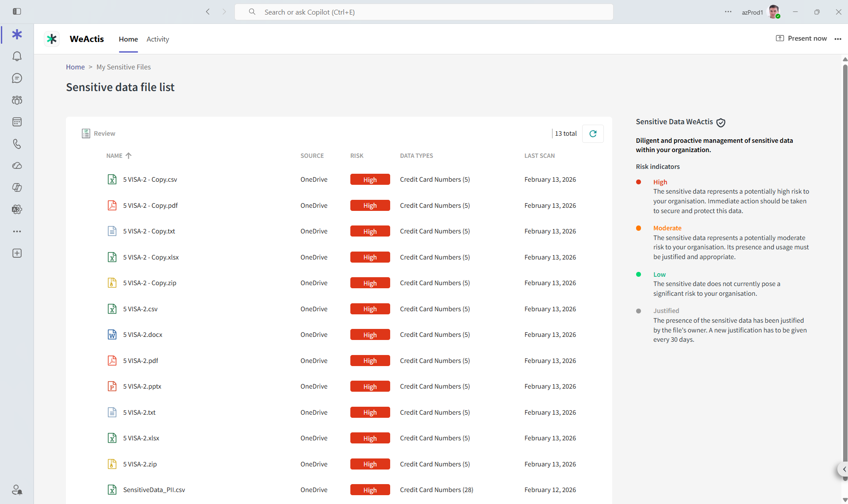Open file 5 VISA-2.zip
Screen dimensions: 848x504
[140, 464]
